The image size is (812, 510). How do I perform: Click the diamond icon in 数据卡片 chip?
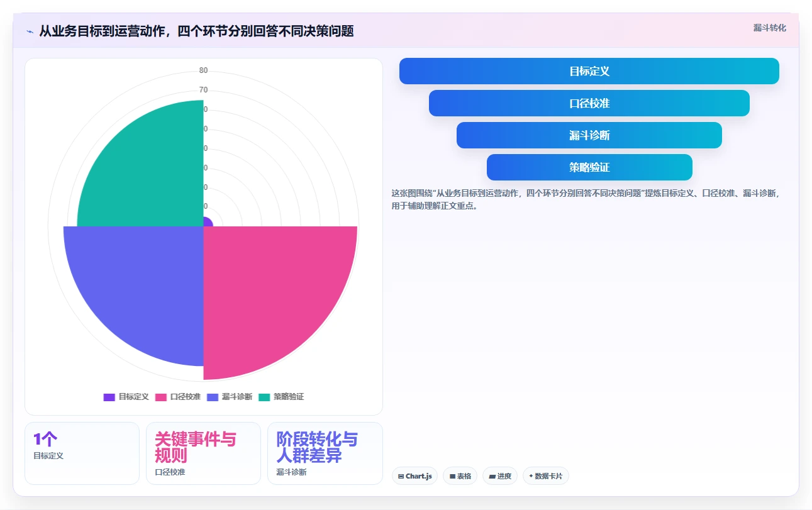[531, 476]
